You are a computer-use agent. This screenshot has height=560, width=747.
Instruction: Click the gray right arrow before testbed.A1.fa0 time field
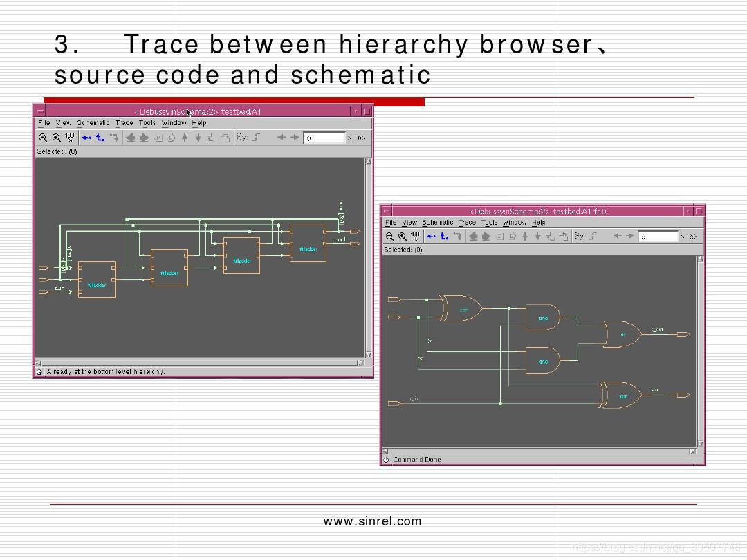click(x=630, y=236)
